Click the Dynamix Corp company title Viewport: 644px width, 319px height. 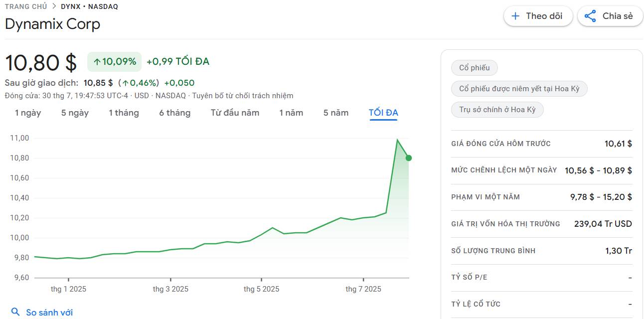click(x=52, y=24)
